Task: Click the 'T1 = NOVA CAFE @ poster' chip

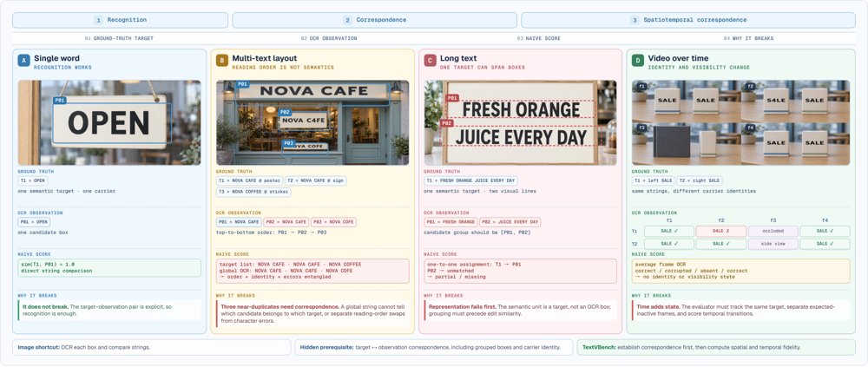Action: click(x=248, y=181)
